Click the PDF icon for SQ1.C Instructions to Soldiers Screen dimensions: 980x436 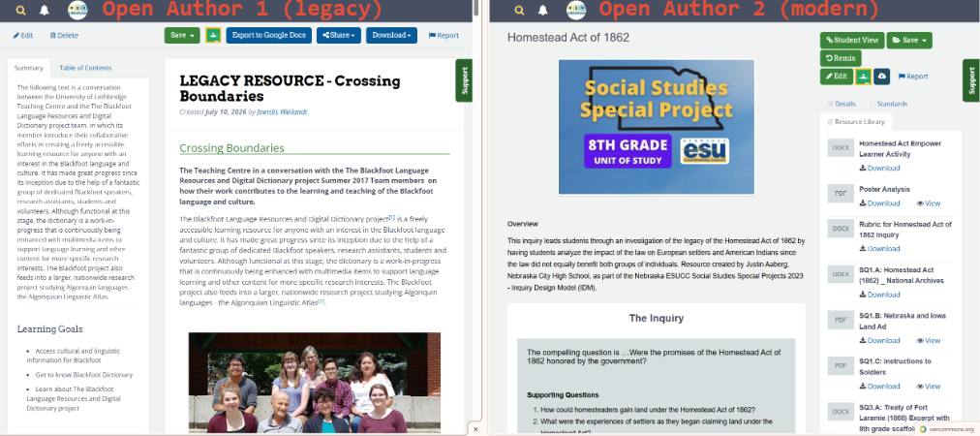(x=841, y=366)
